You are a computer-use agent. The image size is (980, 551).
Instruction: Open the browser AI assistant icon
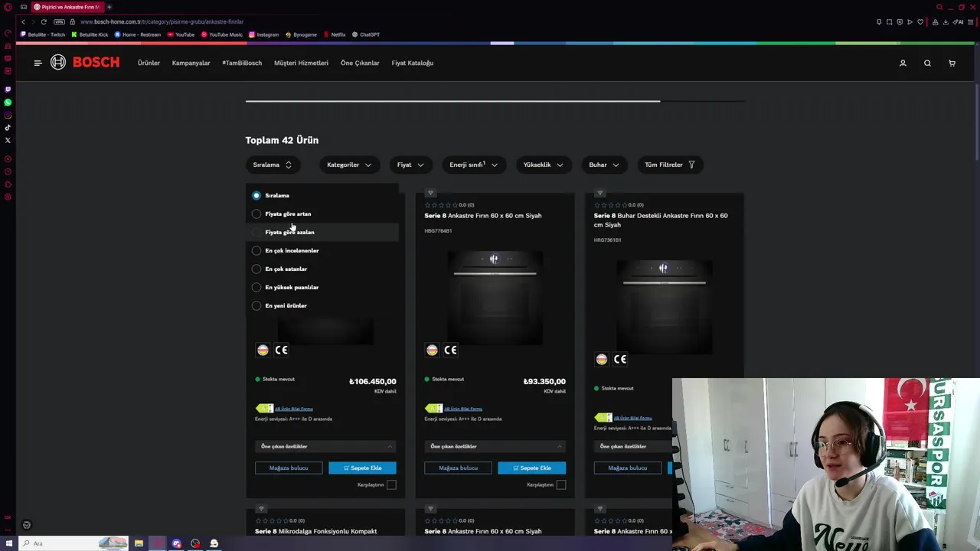coord(958,21)
